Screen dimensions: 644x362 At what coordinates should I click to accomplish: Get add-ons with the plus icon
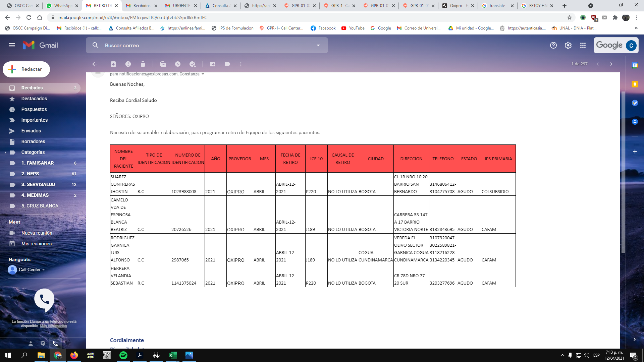(635, 152)
